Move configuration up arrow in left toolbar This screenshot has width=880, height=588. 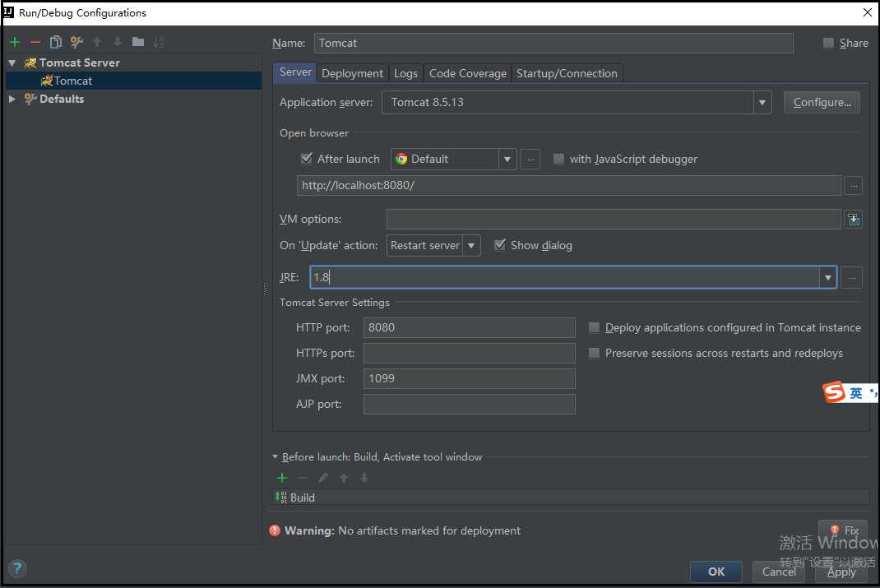96,42
